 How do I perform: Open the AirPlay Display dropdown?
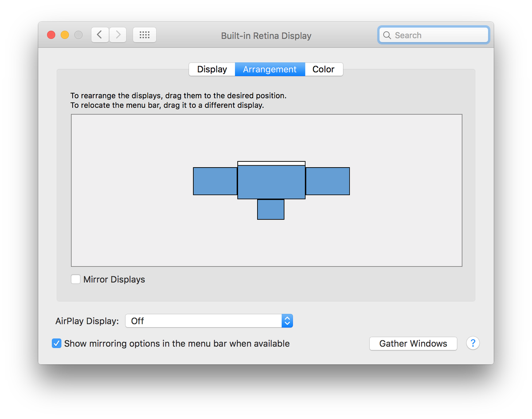pyautogui.click(x=209, y=321)
